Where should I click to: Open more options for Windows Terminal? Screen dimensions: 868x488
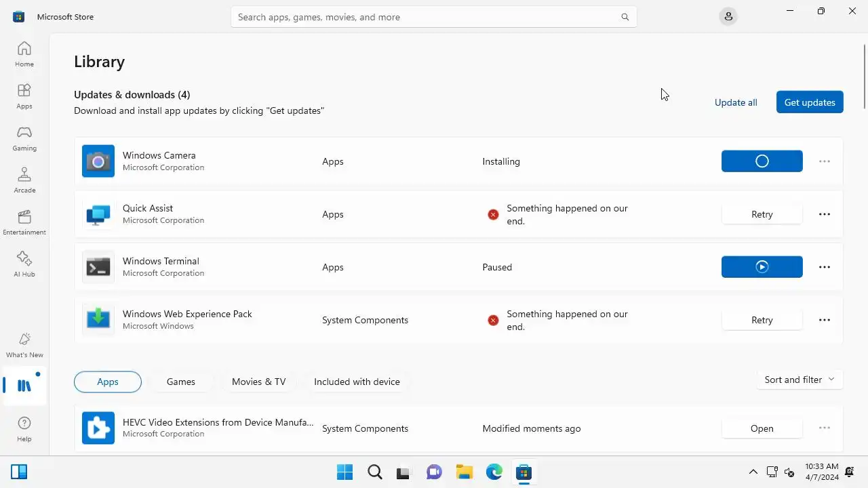pyautogui.click(x=825, y=267)
